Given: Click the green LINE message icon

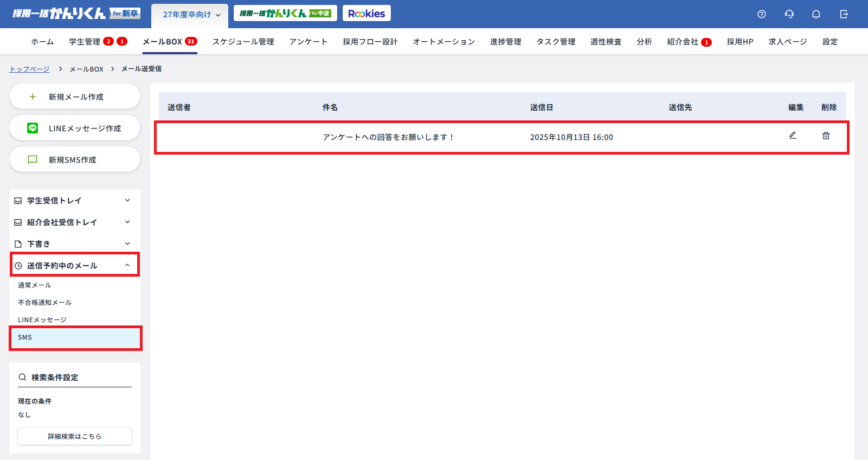Looking at the screenshot, I should click(x=33, y=128).
